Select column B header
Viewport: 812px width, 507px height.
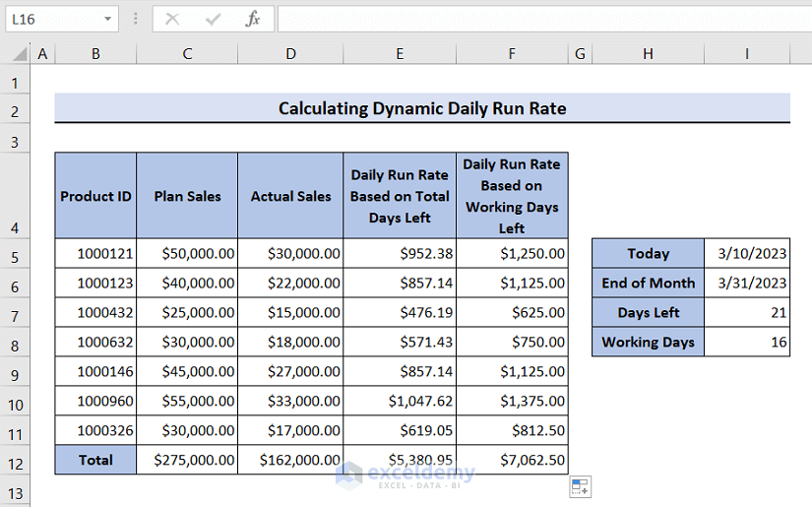click(95, 53)
